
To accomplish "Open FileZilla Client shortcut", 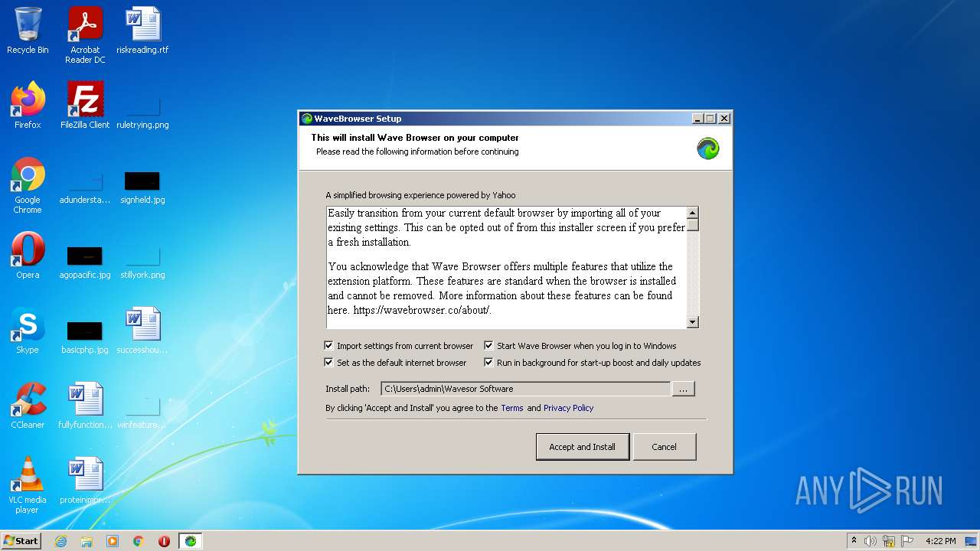I will tap(85, 106).
